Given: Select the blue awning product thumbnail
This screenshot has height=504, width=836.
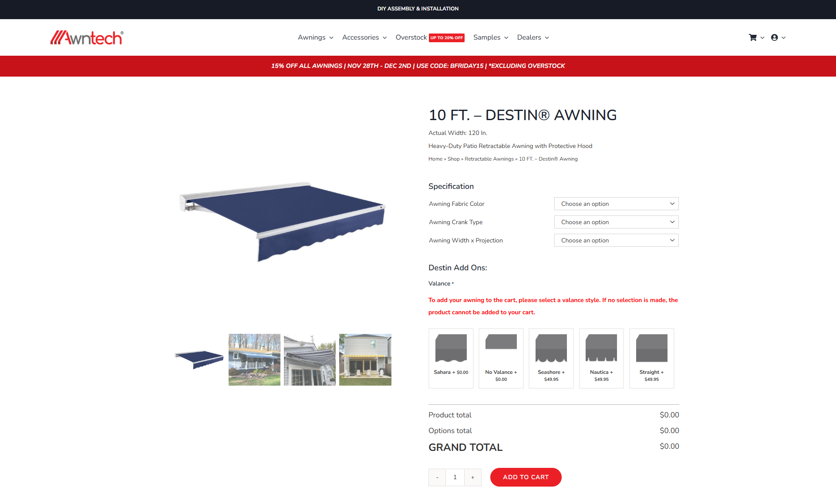Looking at the screenshot, I should [199, 360].
